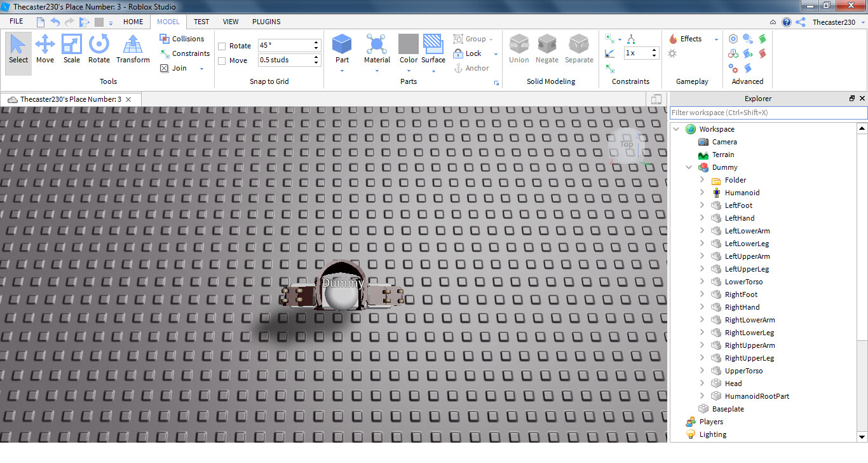Click the Lock tool icon
The image size is (868, 463).
[458, 53]
